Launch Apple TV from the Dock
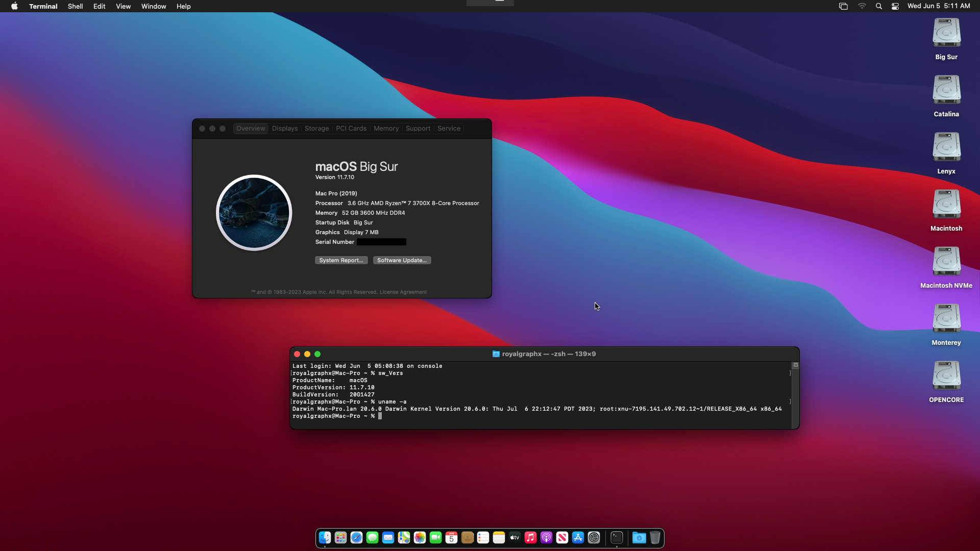 pyautogui.click(x=514, y=538)
